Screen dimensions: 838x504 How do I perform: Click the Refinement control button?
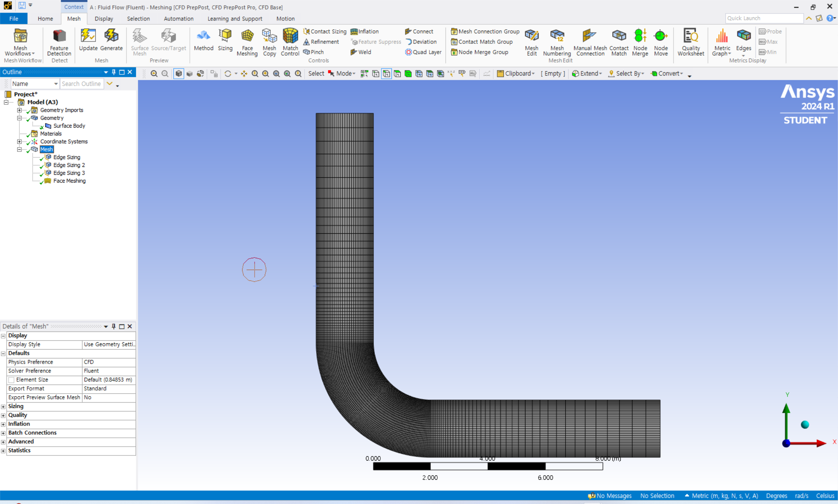pos(321,42)
